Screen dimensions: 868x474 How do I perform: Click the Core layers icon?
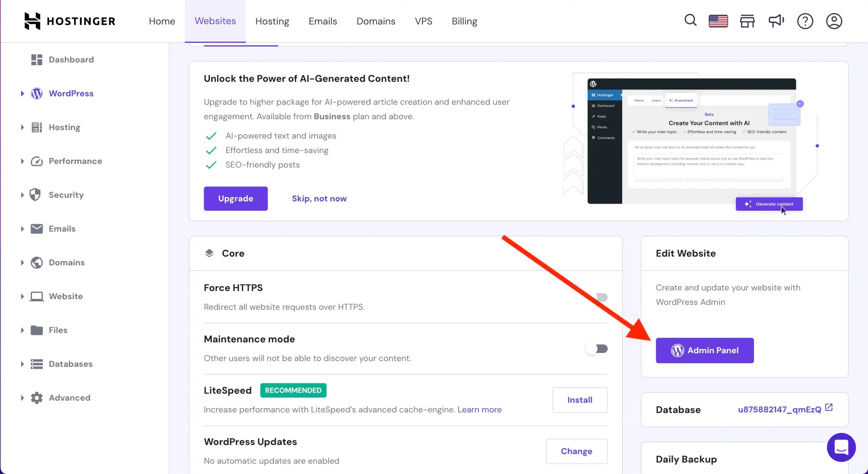pyautogui.click(x=209, y=253)
